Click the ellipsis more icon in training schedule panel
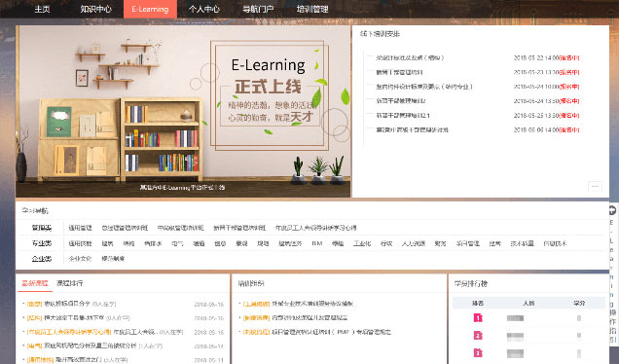 pos(595,186)
